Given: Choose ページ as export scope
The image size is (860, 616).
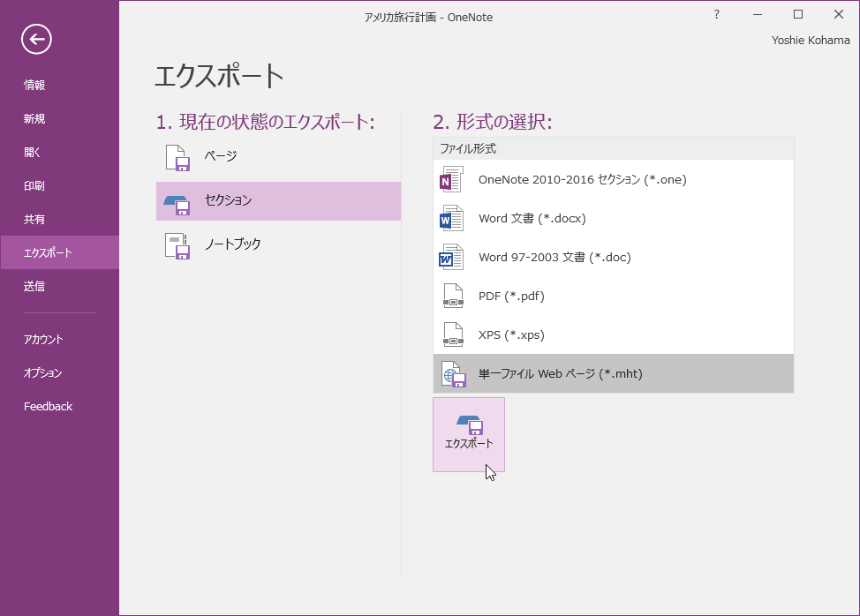Looking at the screenshot, I should click(x=279, y=157).
